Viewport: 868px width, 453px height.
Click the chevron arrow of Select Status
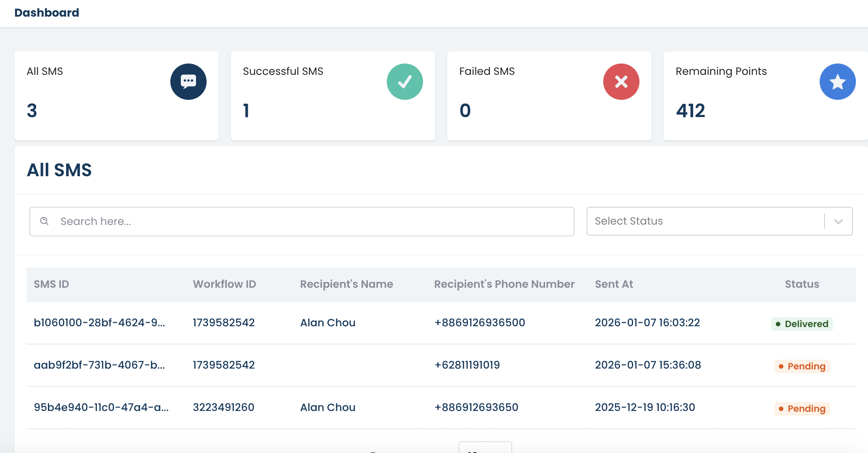tap(839, 222)
